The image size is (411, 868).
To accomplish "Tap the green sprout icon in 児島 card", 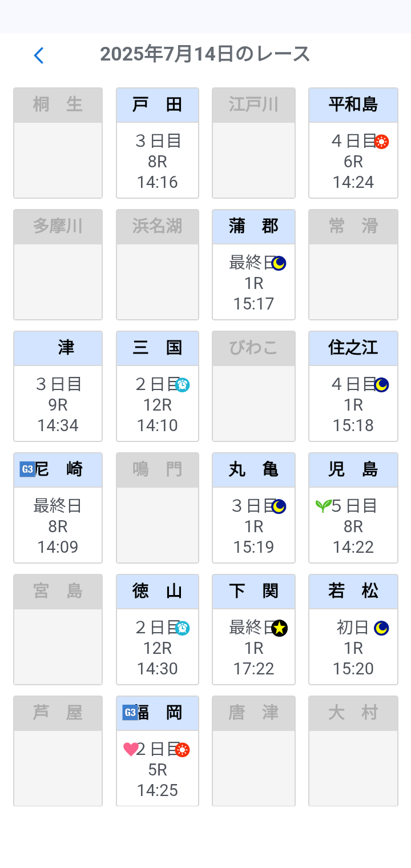I will pyautogui.click(x=323, y=506).
